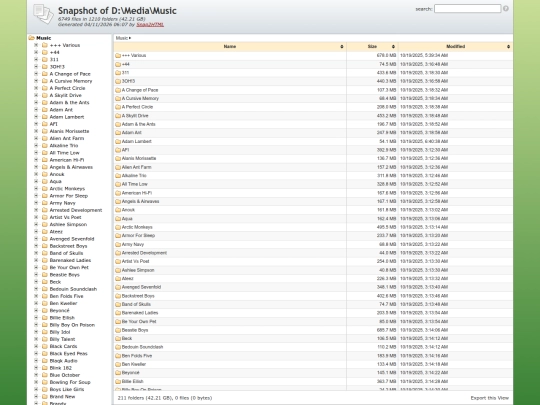Click the search help question mark icon

(506, 9)
